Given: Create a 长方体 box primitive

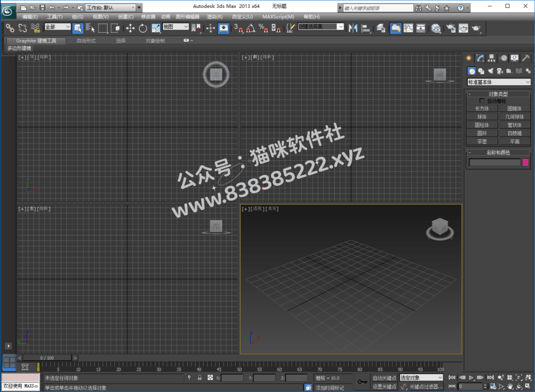Looking at the screenshot, I should coord(482,108).
